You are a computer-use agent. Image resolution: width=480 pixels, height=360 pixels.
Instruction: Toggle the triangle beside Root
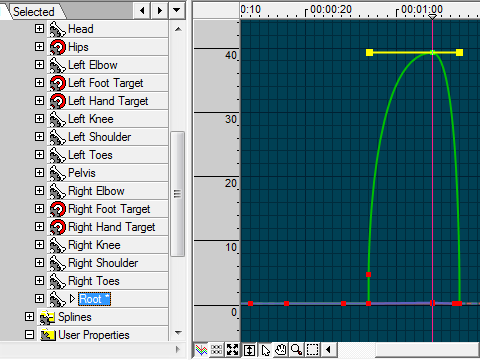pos(72,299)
